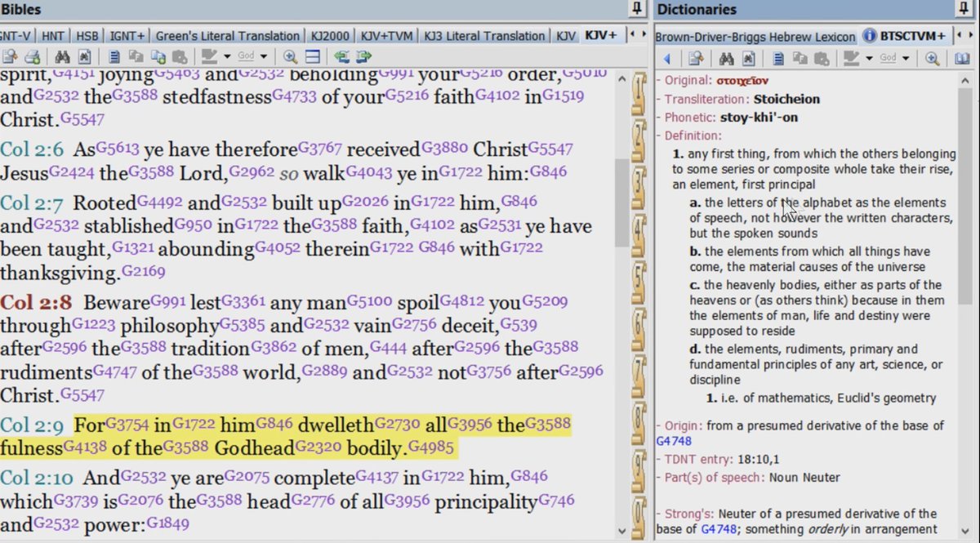This screenshot has height=543, width=980.
Task: Go to next with green right arrow
Action: tap(363, 57)
